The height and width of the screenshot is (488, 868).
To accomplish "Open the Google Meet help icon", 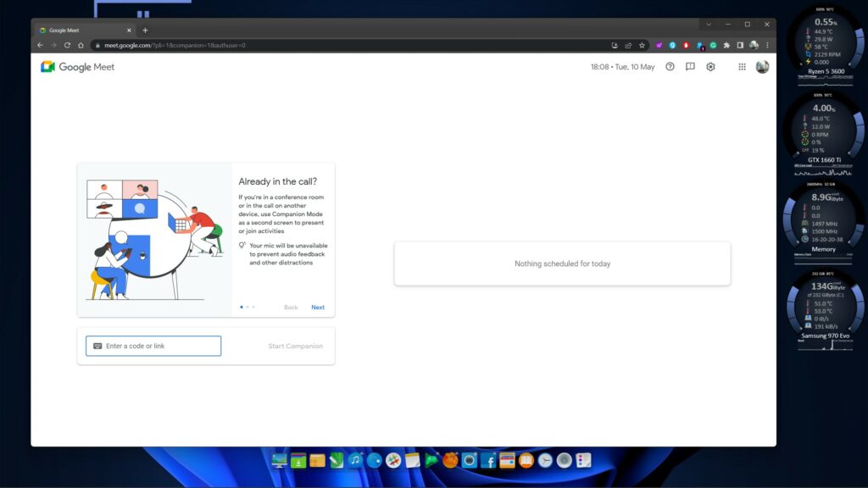I will 670,67.
